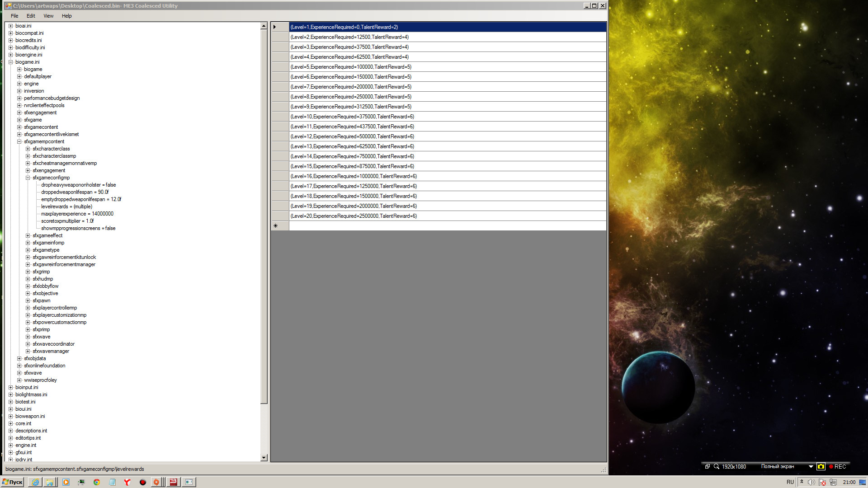This screenshot has width=868, height=488.
Task: Click the volume speaker tray icon
Action: (x=811, y=482)
